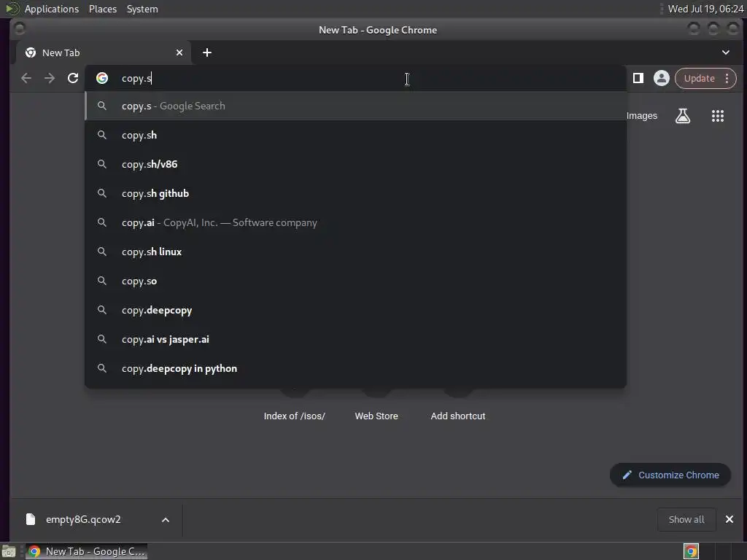
Task: Click the window menu button in title bar
Action: click(x=20, y=29)
